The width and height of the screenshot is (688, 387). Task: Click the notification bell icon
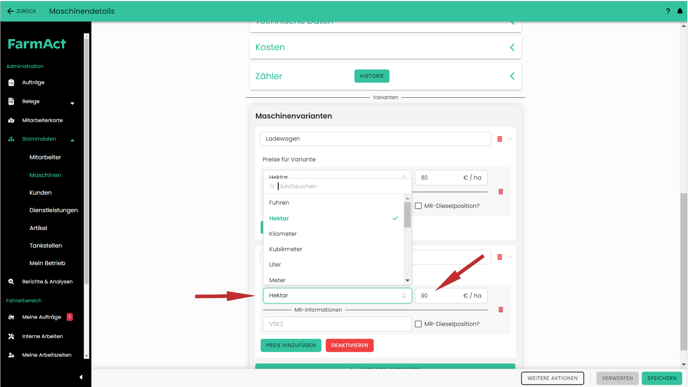pyautogui.click(x=680, y=11)
